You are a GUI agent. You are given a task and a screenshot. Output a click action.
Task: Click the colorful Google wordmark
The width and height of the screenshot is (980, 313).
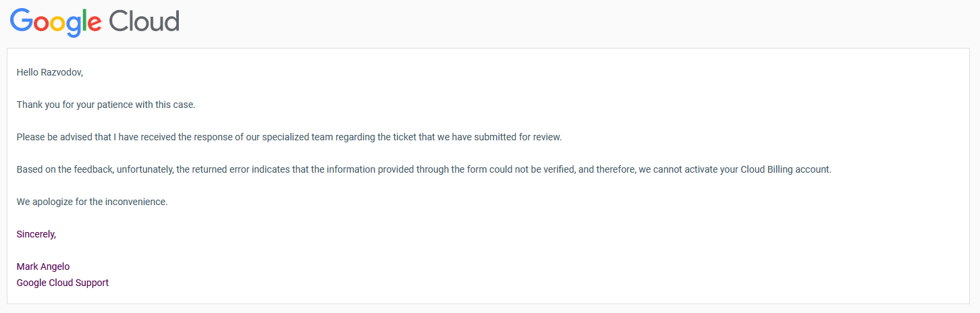[56, 22]
